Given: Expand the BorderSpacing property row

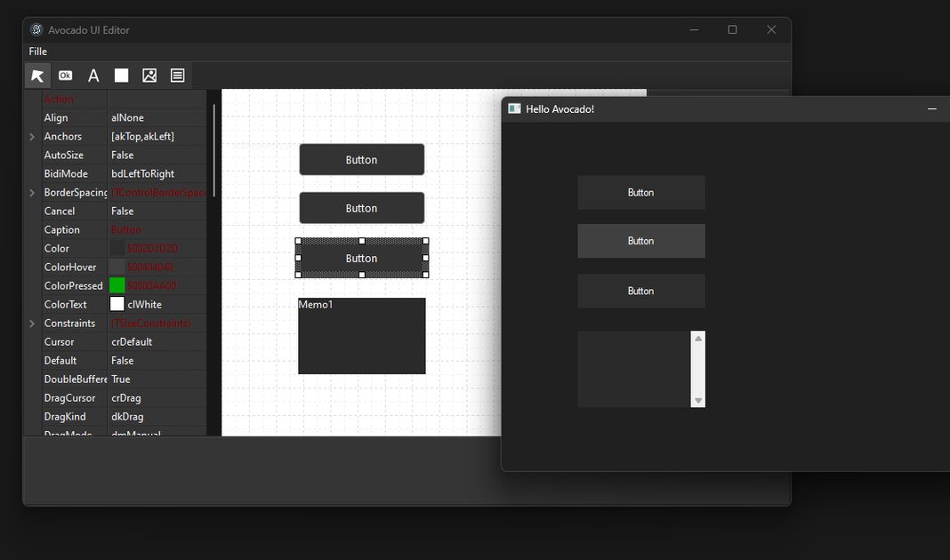Looking at the screenshot, I should pos(32,193).
